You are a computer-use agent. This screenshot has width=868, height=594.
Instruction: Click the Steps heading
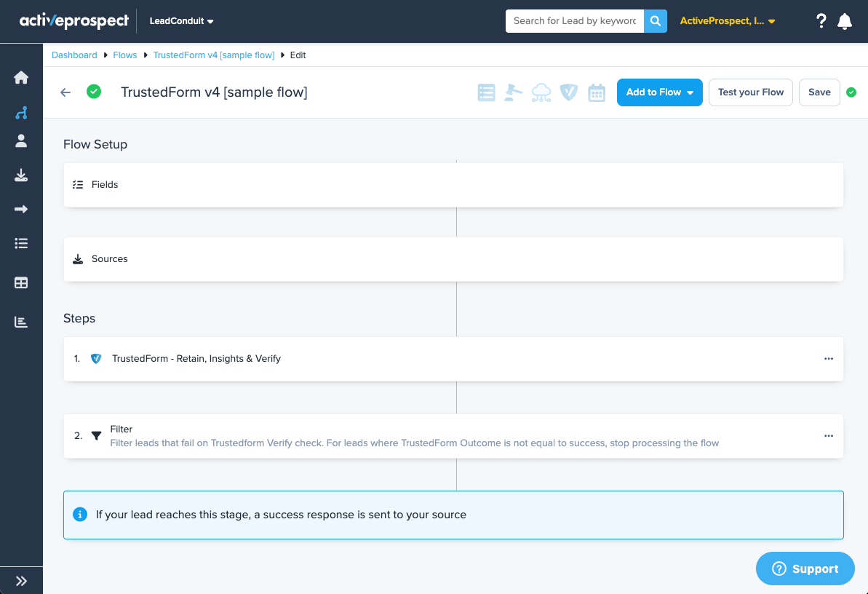pyautogui.click(x=79, y=319)
